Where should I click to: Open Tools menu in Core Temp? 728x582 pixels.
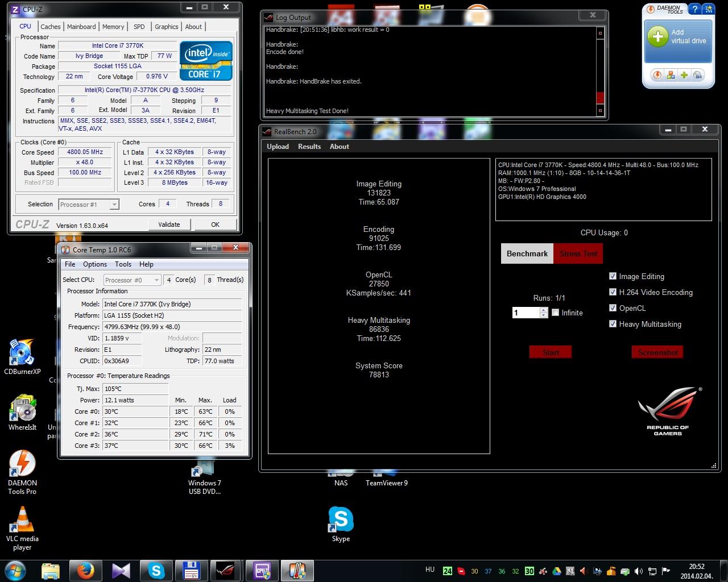coord(123,264)
